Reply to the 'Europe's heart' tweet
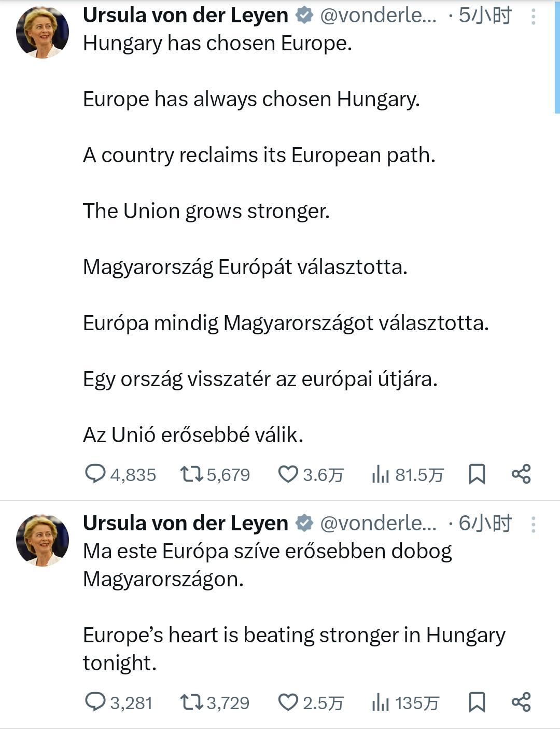 [95, 702]
